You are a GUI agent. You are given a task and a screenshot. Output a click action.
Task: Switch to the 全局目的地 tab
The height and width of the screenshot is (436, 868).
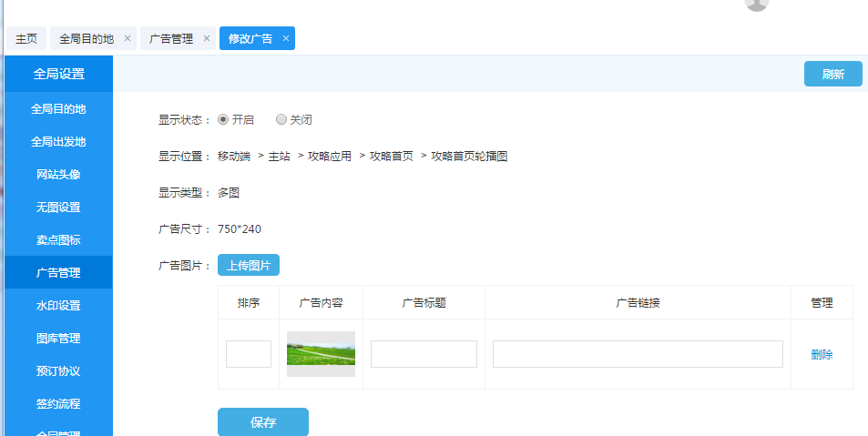pyautogui.click(x=86, y=38)
